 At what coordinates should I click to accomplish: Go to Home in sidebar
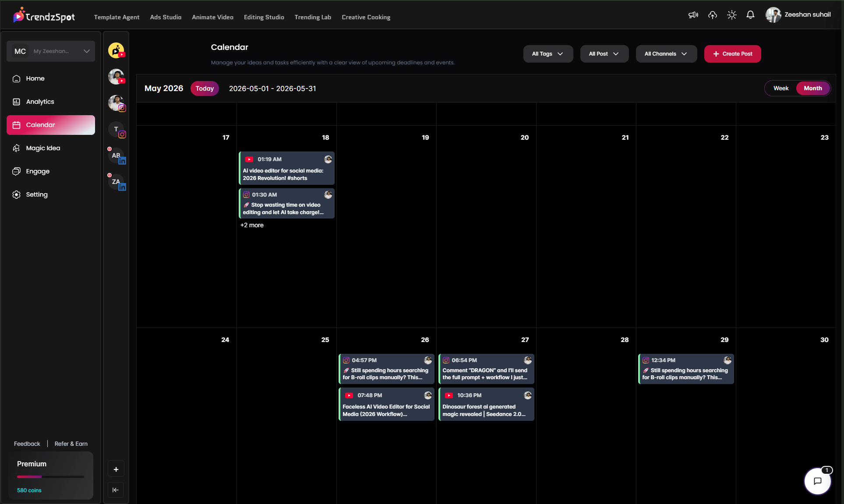(51, 78)
